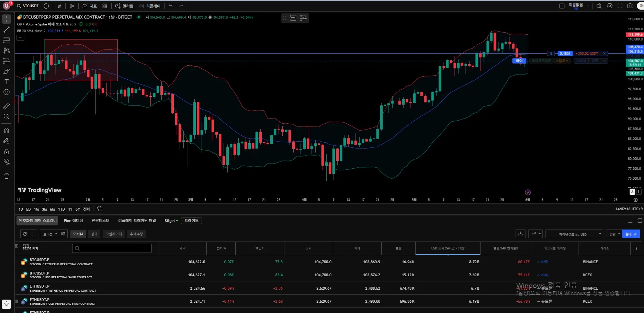Click the blue 필터 filter button
Viewport: 644px width, 313px height.
tap(631, 234)
